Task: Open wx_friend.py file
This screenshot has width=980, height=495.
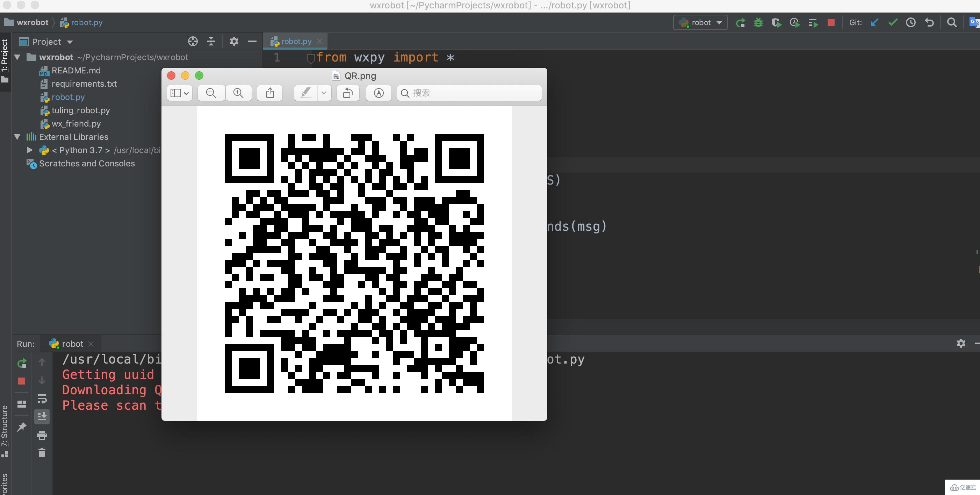Action: [76, 124]
